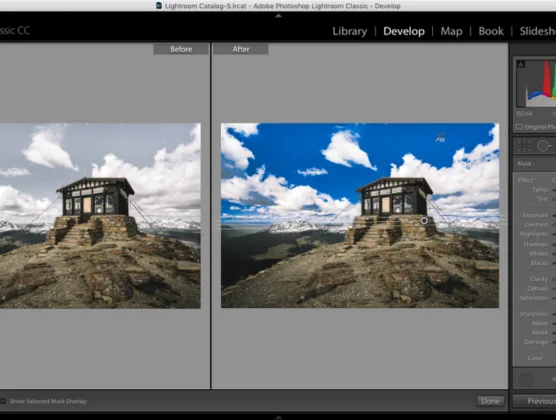Click the Sharpness slider label
This screenshot has width=556, height=420.
point(534,314)
